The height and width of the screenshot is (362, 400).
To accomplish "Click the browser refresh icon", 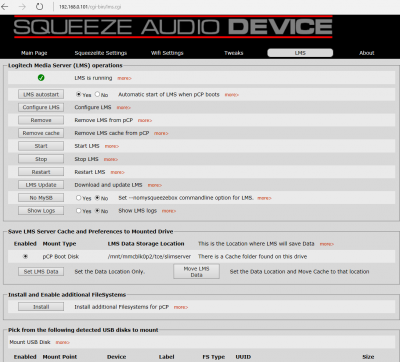I will [x=40, y=7].
